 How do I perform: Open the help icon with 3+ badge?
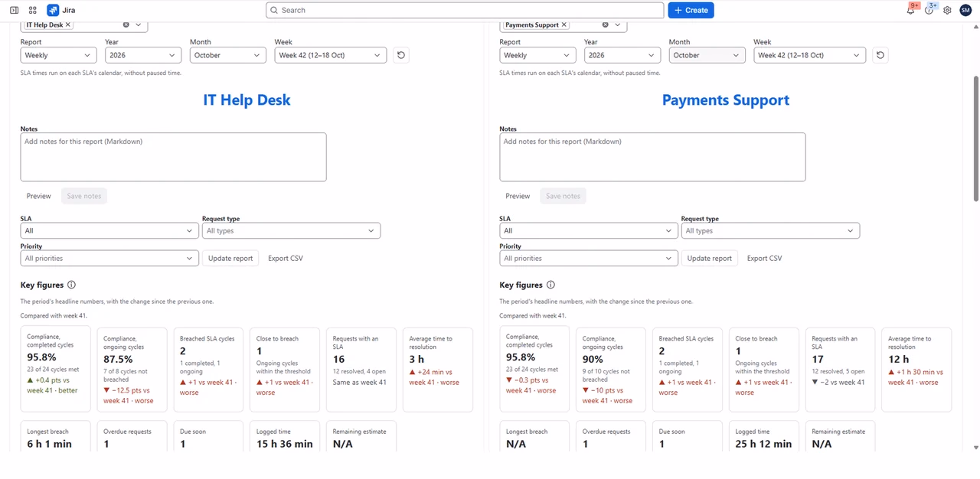click(x=929, y=10)
